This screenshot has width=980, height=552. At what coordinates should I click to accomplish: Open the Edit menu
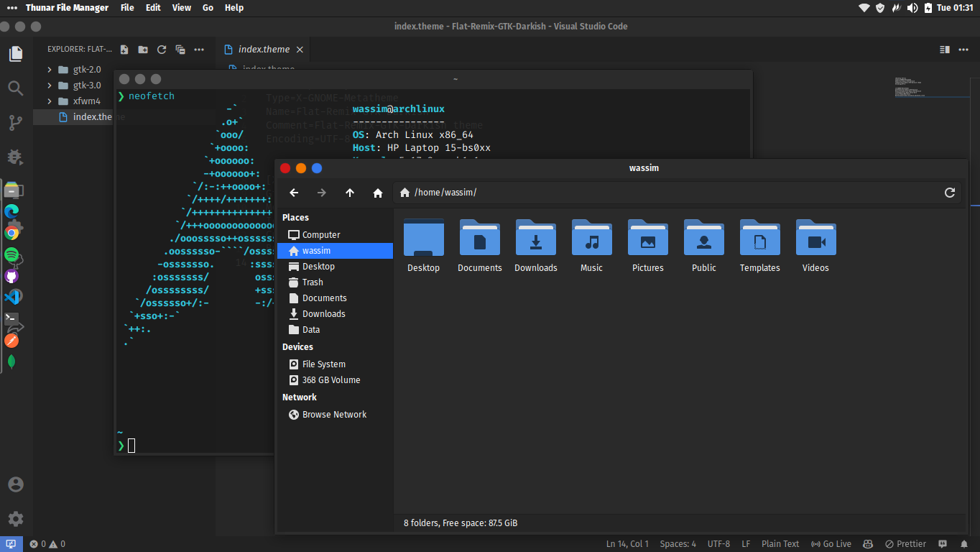[153, 8]
